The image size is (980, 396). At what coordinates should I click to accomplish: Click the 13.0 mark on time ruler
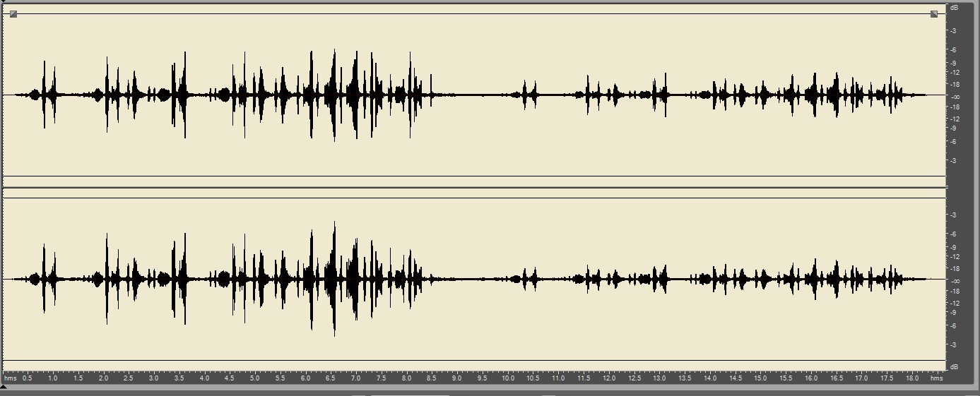659,378
